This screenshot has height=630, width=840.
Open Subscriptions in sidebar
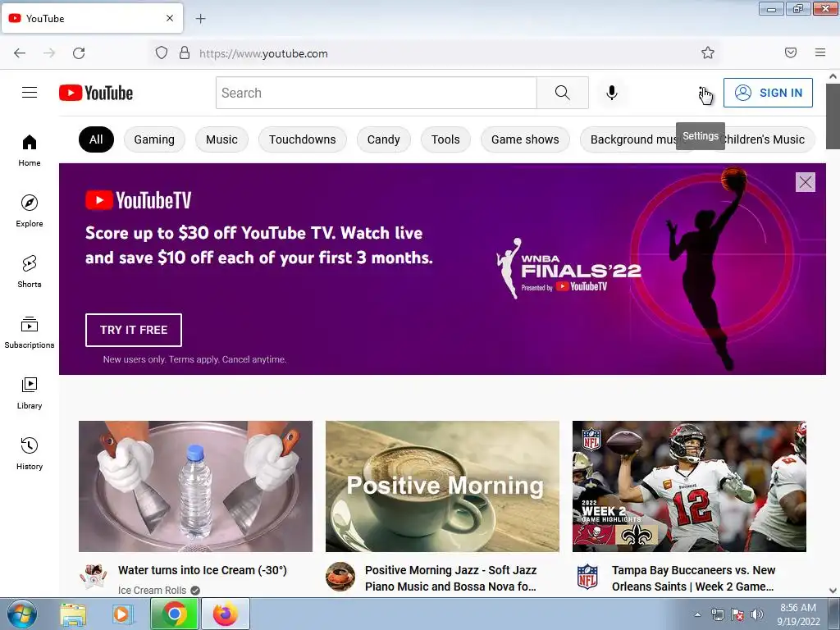point(30,333)
